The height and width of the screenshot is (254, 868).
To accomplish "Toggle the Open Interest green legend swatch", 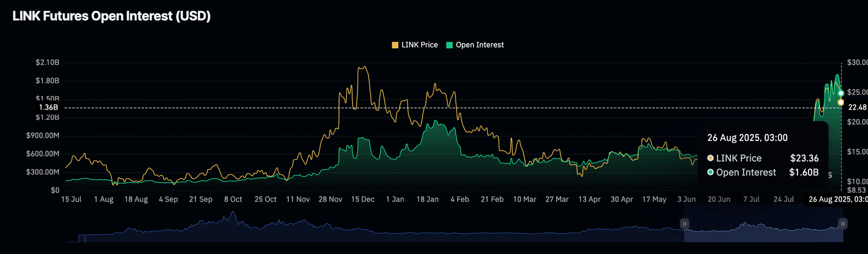I will coord(449,45).
